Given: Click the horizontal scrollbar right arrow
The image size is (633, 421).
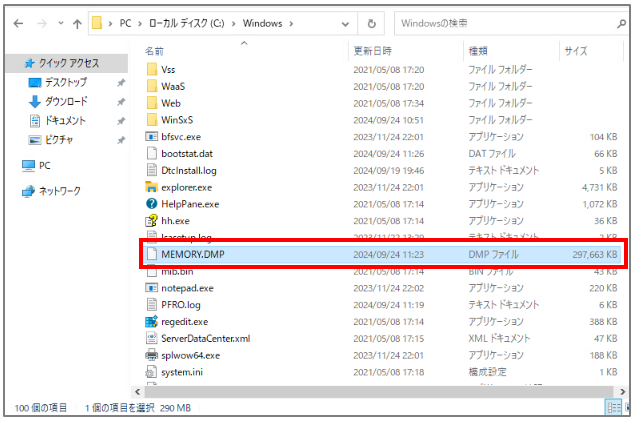Looking at the screenshot, I should [x=622, y=392].
